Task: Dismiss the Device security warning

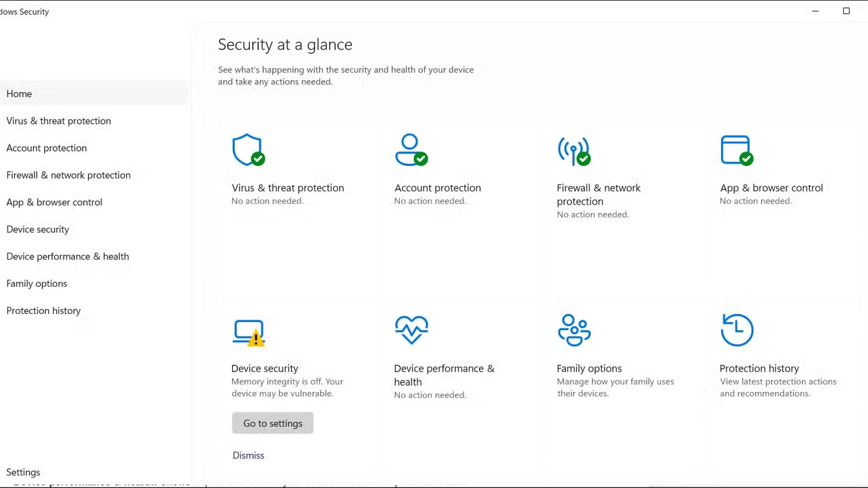Action: [x=248, y=456]
